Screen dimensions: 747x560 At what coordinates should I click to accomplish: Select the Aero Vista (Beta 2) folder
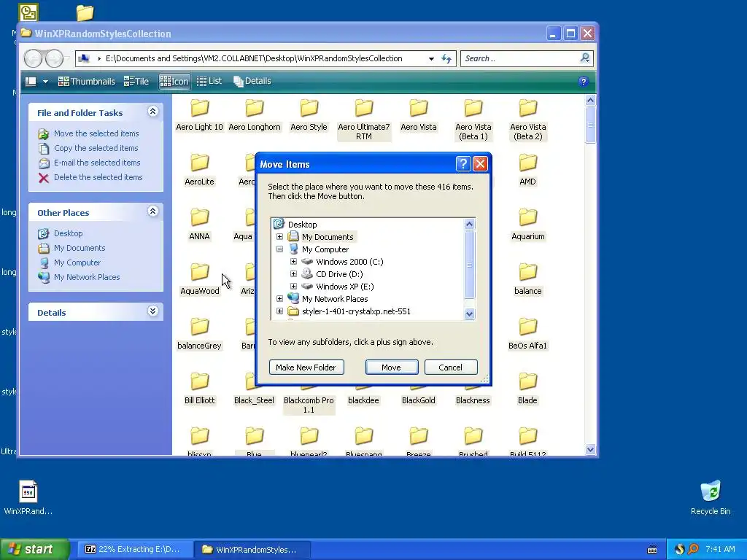(x=528, y=120)
